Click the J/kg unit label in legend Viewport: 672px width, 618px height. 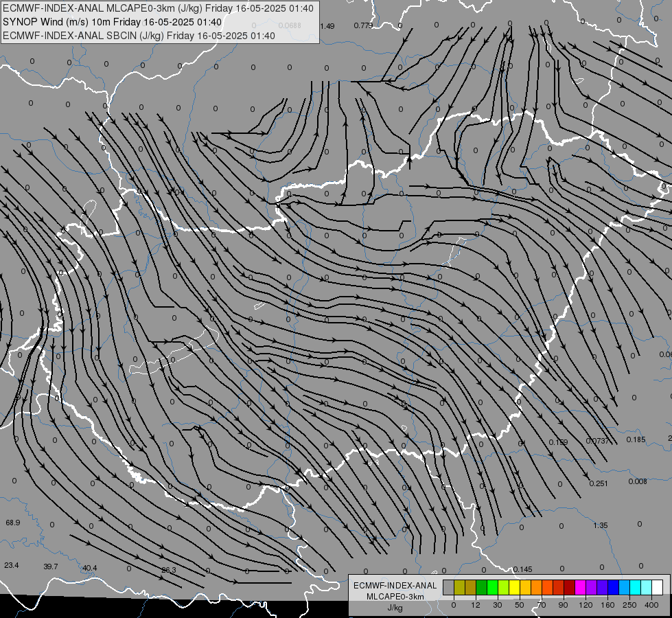[x=395, y=607]
